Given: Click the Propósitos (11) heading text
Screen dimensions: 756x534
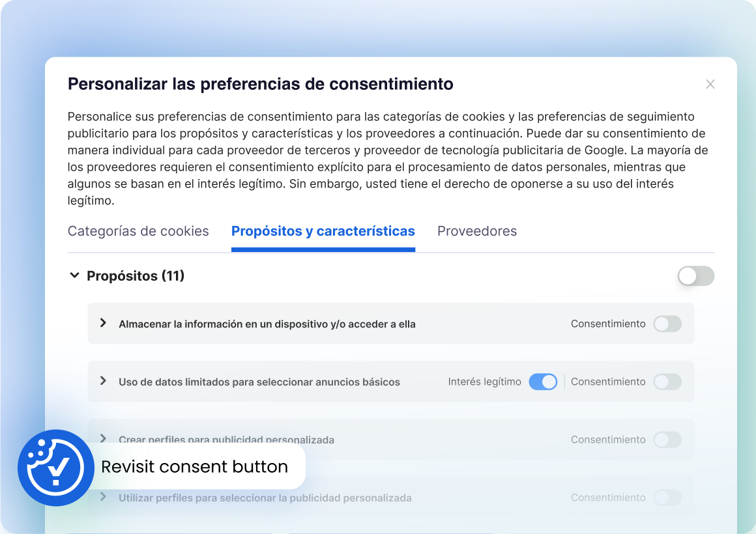Looking at the screenshot, I should coord(136,276).
